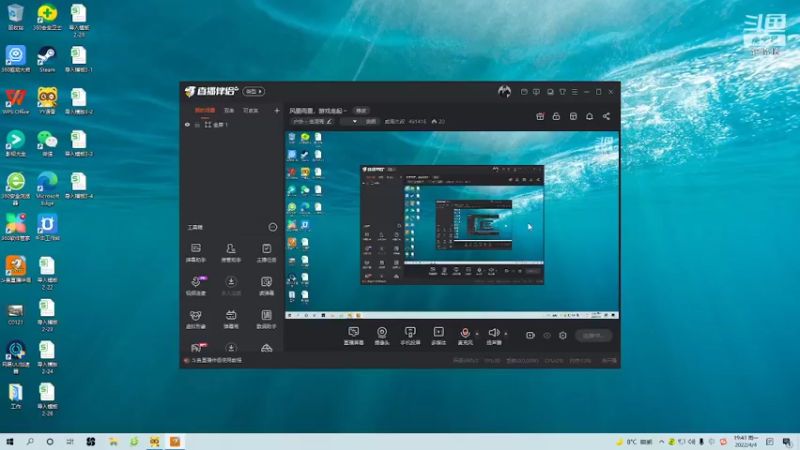Expand speaker options arrow

[x=506, y=334]
